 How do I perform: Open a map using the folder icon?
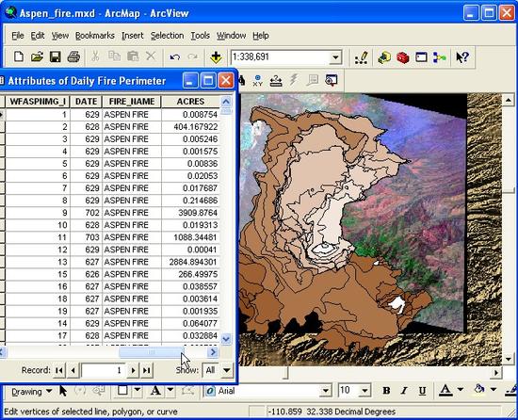(x=37, y=57)
